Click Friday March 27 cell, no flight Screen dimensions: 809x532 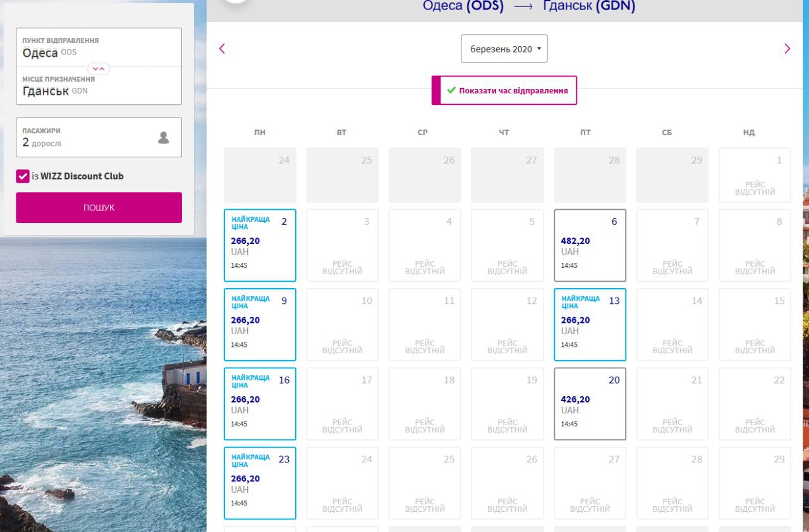point(590,483)
